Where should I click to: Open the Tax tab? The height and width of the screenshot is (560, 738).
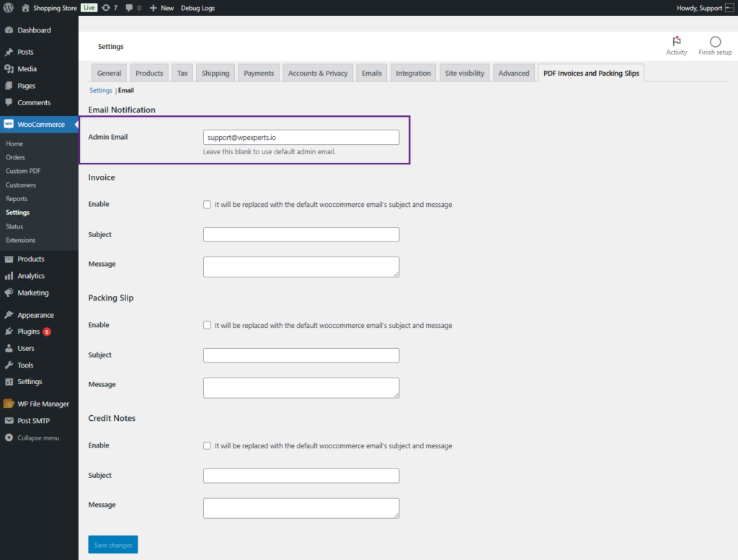coord(182,73)
